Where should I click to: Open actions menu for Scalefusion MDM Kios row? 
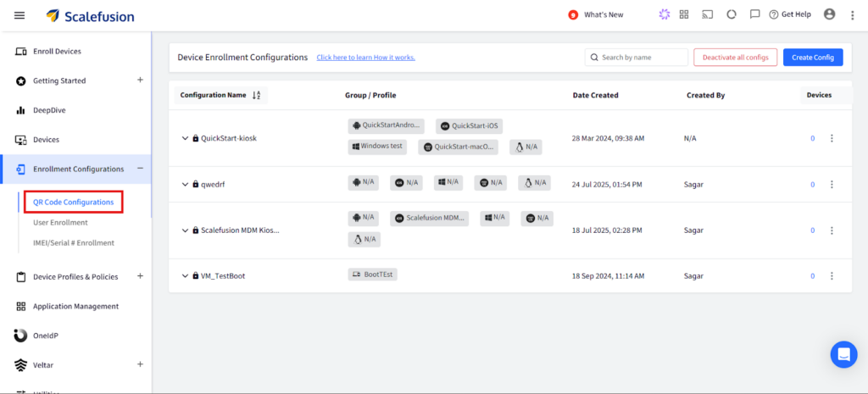point(832,230)
